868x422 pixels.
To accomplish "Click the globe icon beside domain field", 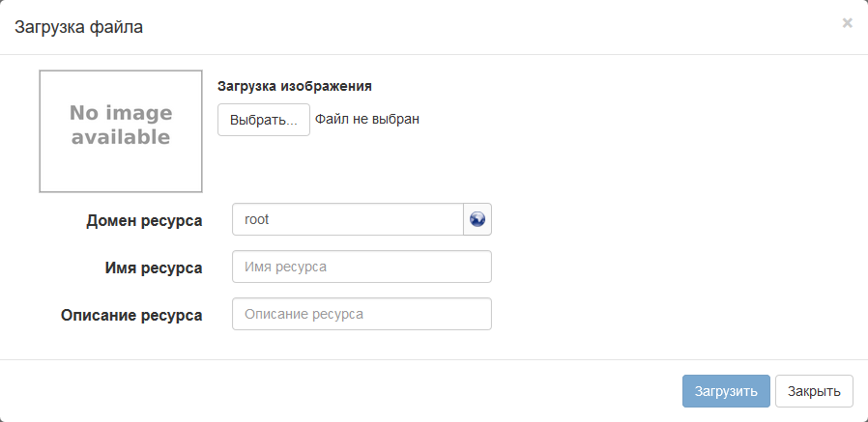I will tap(477, 219).
